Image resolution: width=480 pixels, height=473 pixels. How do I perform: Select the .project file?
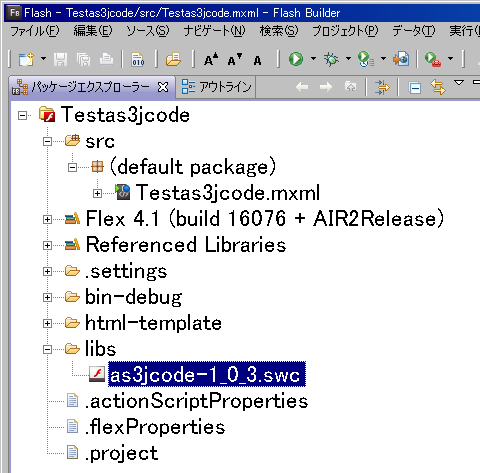pos(121,453)
